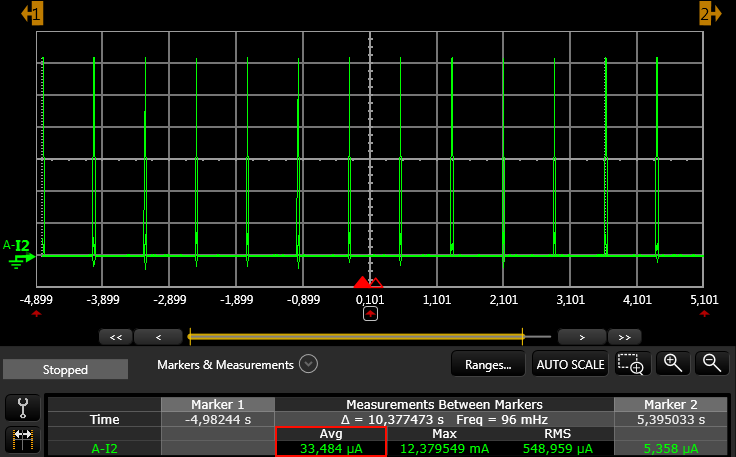This screenshot has height=457, width=736.
Task: Click the -0,899 time axis label
Action: click(303, 299)
